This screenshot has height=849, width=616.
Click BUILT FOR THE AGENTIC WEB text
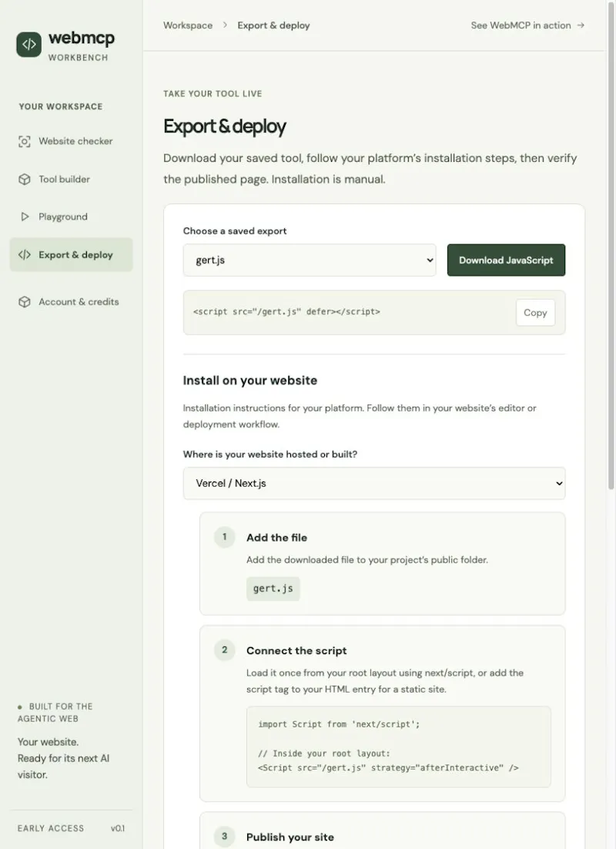click(55, 713)
